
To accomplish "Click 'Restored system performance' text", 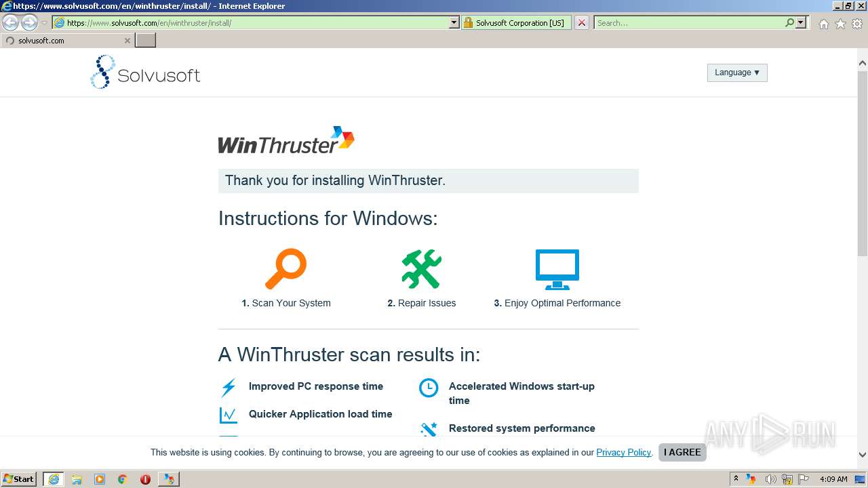I will [x=522, y=428].
